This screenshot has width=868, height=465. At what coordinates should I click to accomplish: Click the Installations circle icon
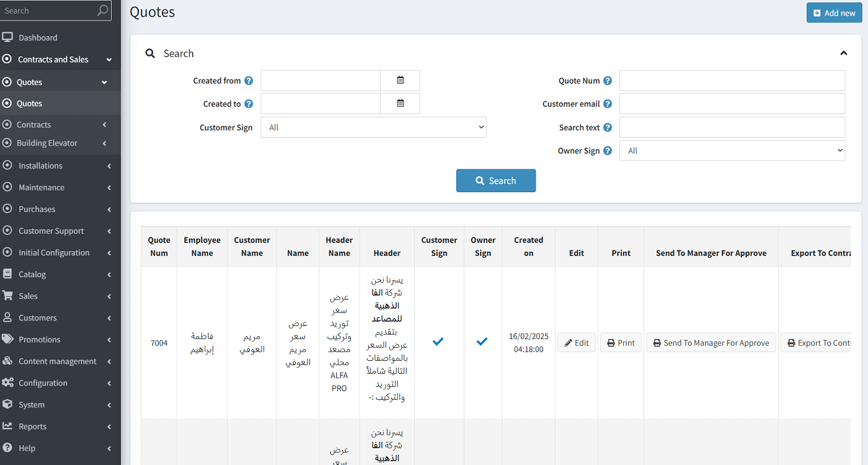(7, 166)
